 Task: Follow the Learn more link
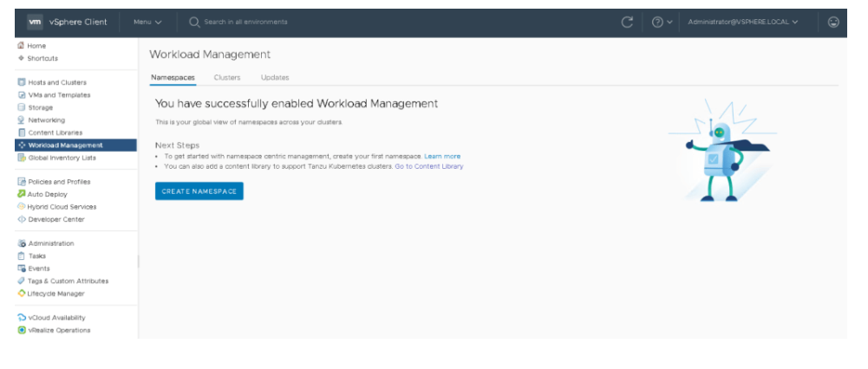[x=442, y=156]
